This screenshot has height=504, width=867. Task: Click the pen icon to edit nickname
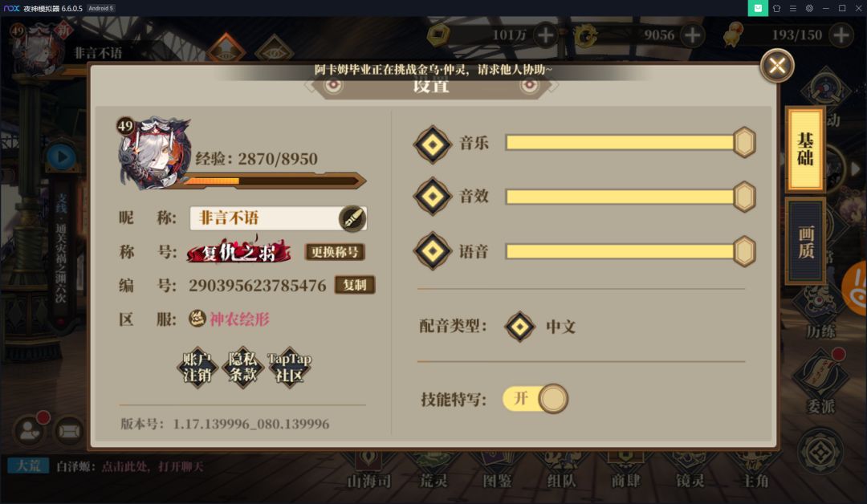pos(352,219)
